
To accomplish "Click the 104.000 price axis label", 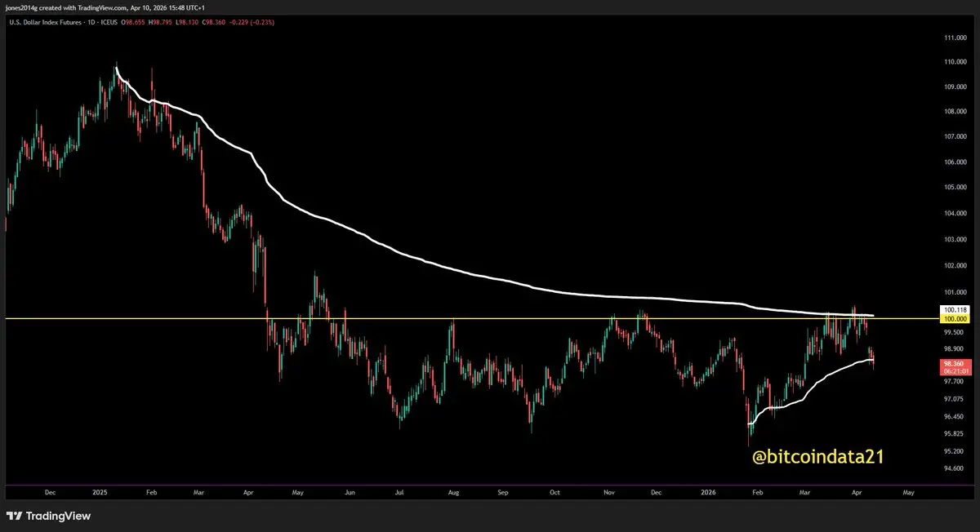I will [x=955, y=213].
